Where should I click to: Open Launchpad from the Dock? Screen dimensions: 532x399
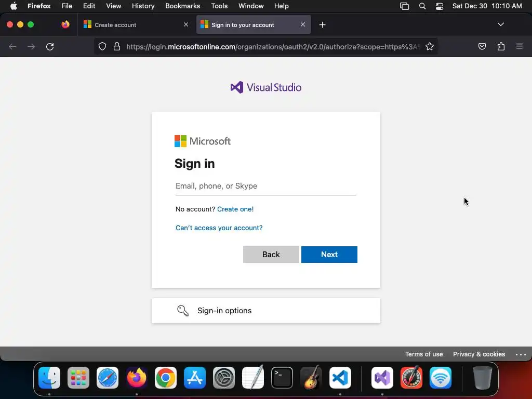(78, 377)
